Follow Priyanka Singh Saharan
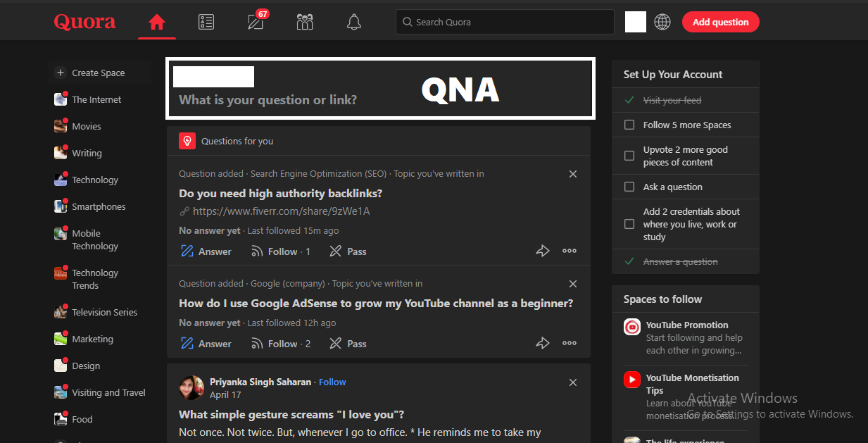The image size is (868, 443). (x=332, y=382)
